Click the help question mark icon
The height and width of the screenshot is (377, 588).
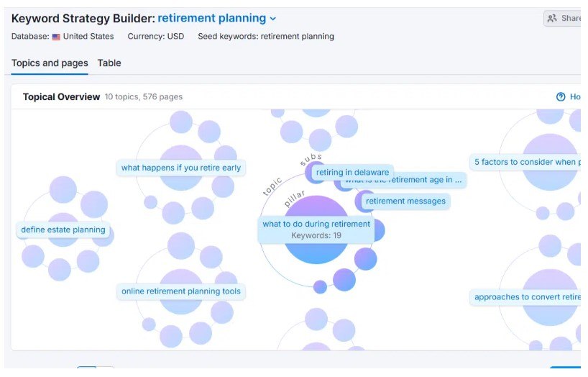coord(561,97)
